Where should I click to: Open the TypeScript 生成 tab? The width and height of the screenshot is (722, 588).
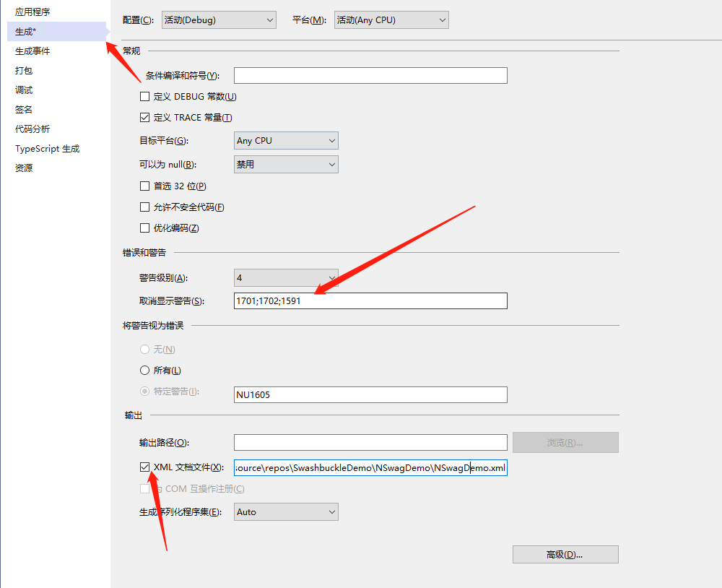click(47, 148)
